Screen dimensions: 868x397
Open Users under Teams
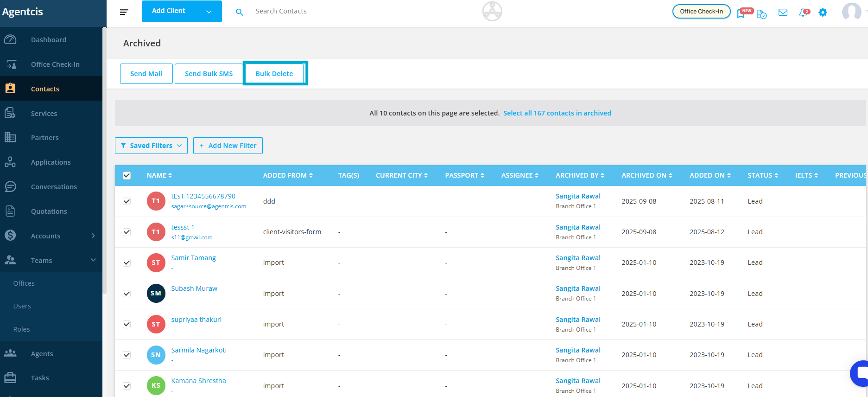[x=22, y=306]
